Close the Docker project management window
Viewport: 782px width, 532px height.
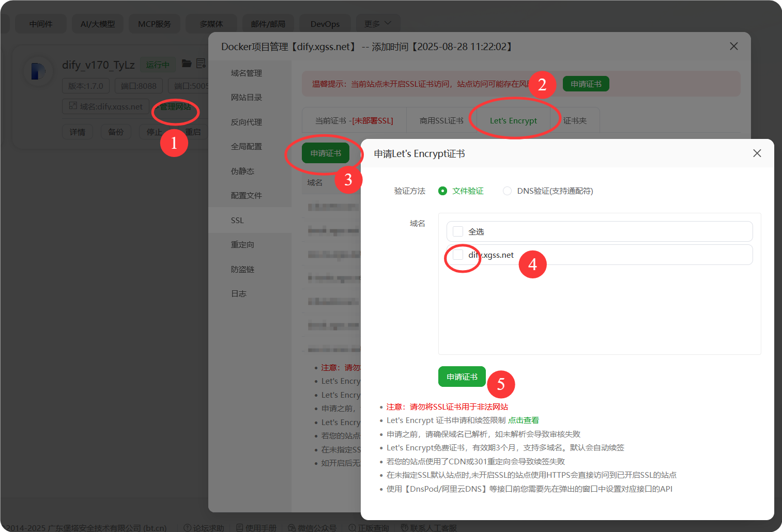[x=733, y=46]
